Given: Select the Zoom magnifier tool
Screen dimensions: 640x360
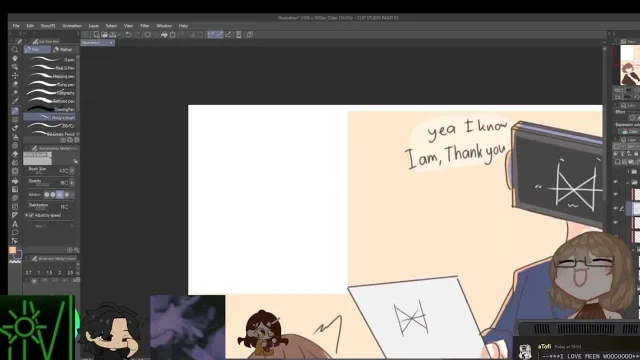Looking at the screenshot, I should point(15,49).
